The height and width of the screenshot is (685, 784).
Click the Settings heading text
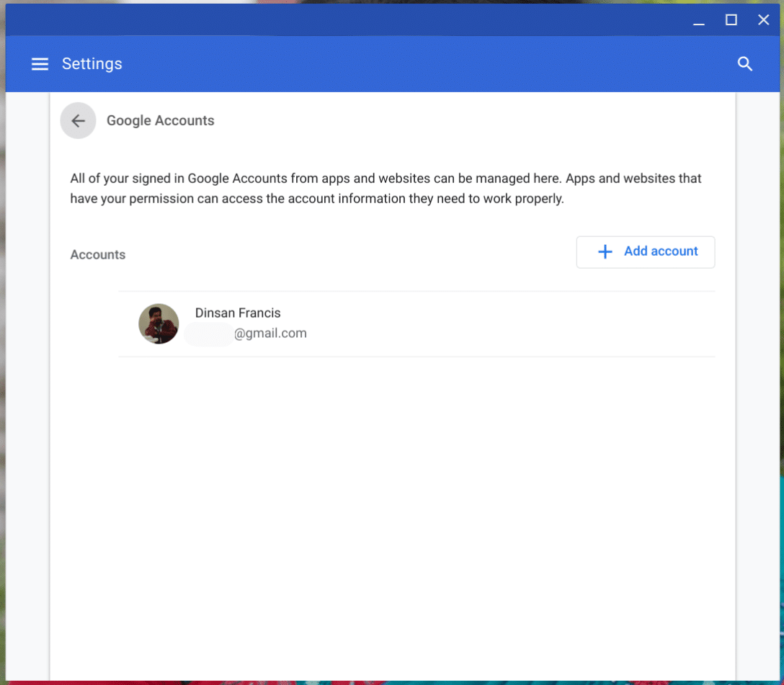pos(92,63)
